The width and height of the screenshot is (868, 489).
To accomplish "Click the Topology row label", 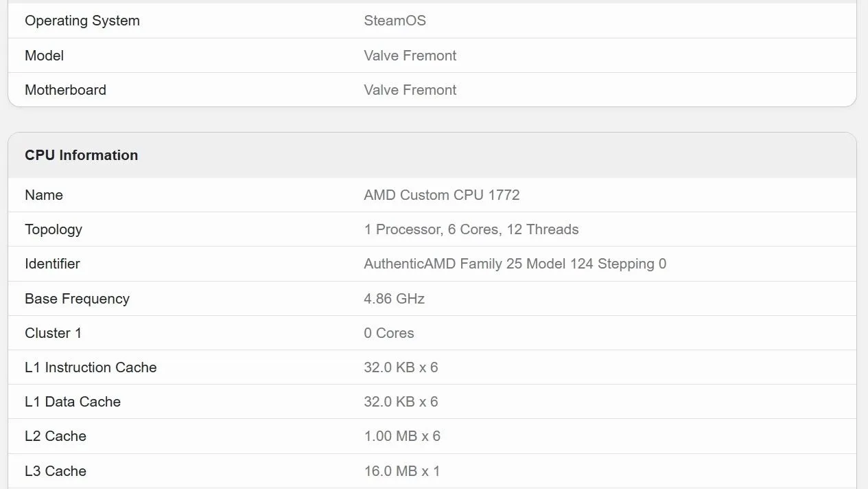I will (54, 229).
